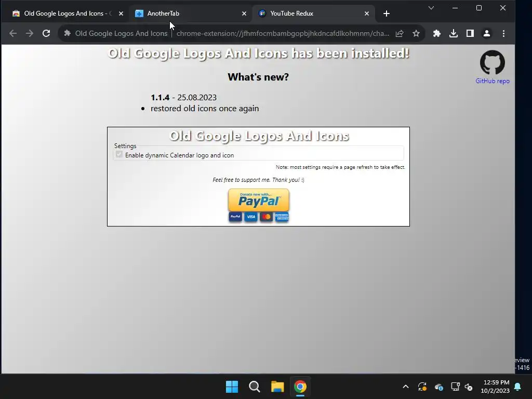
Task: Click the Chrome icon in the taskbar
Action: pos(300,387)
